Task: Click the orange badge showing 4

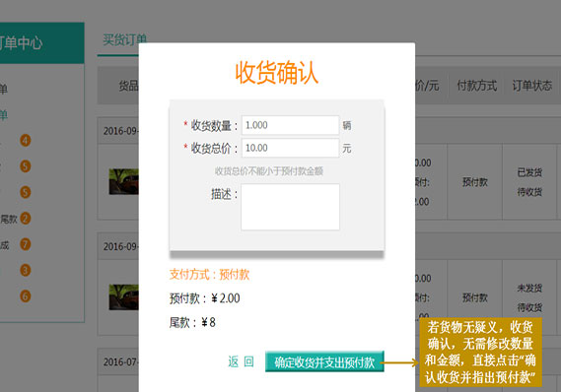Action: coord(25,141)
